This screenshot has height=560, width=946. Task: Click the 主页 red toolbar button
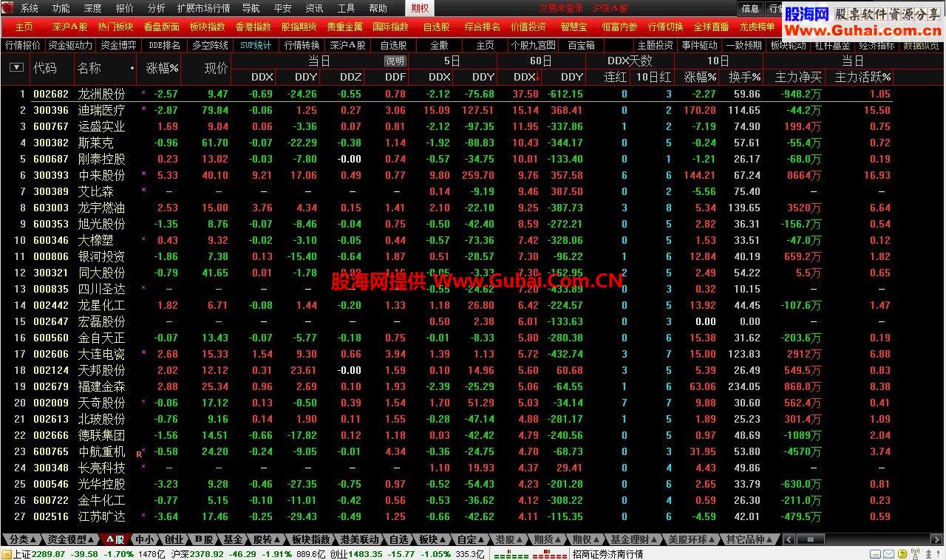coord(24,27)
